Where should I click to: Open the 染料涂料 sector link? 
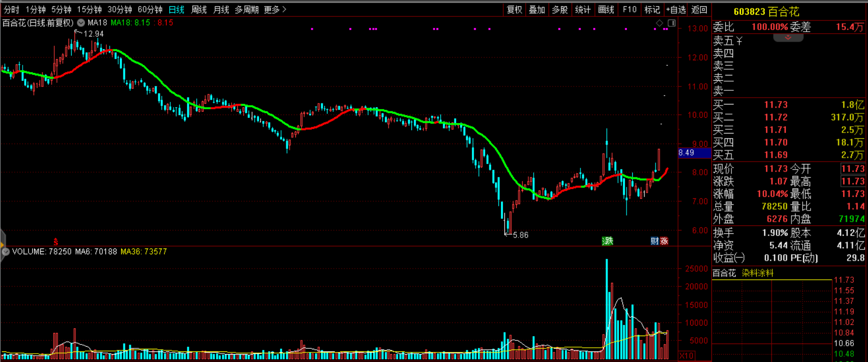(x=758, y=273)
